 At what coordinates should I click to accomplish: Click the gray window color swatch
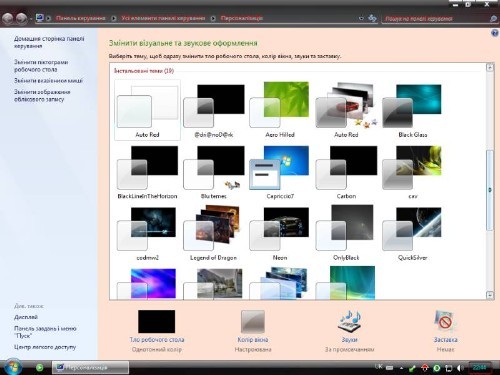coord(253,321)
